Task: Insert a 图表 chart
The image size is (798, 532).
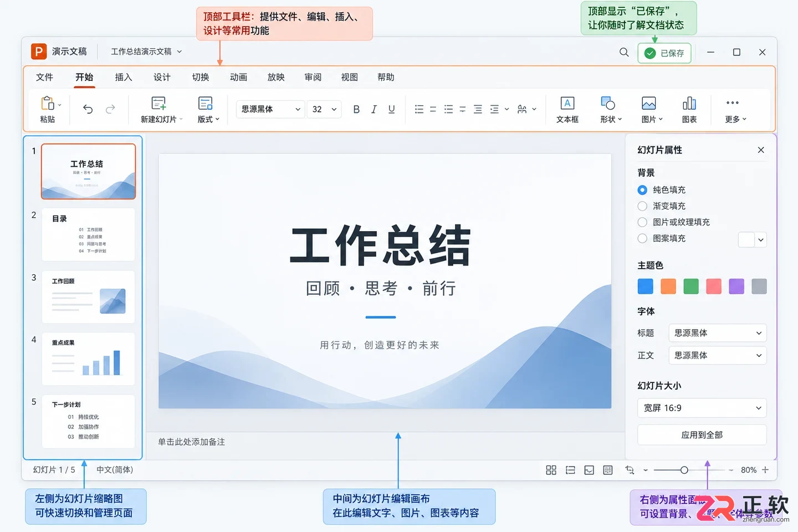Action: [x=689, y=109]
